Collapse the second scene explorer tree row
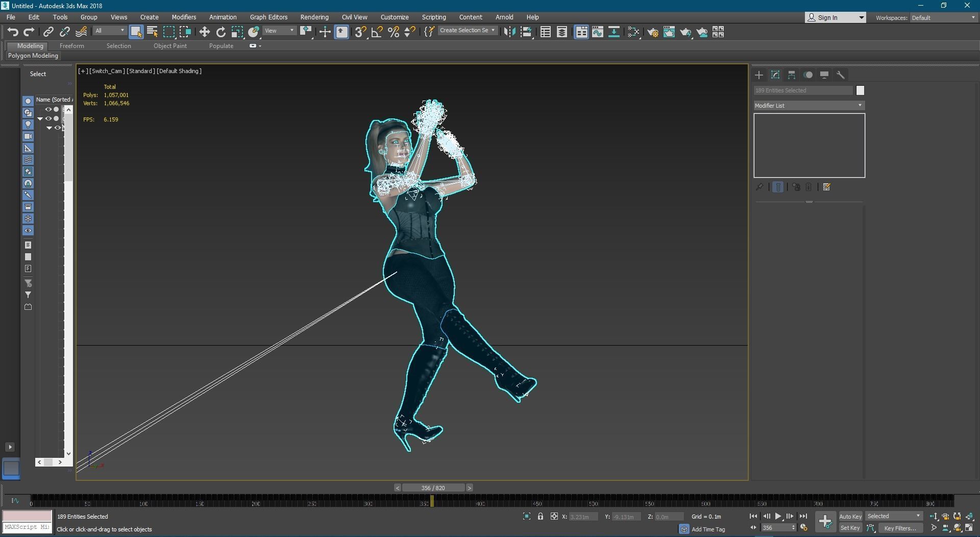Viewport: 980px width, 537px height. click(x=40, y=119)
